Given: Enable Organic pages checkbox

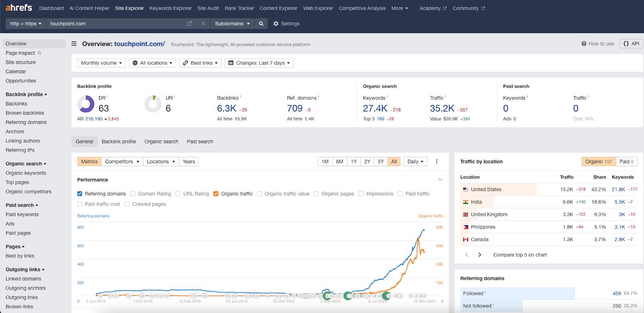Looking at the screenshot, I should [x=316, y=194].
